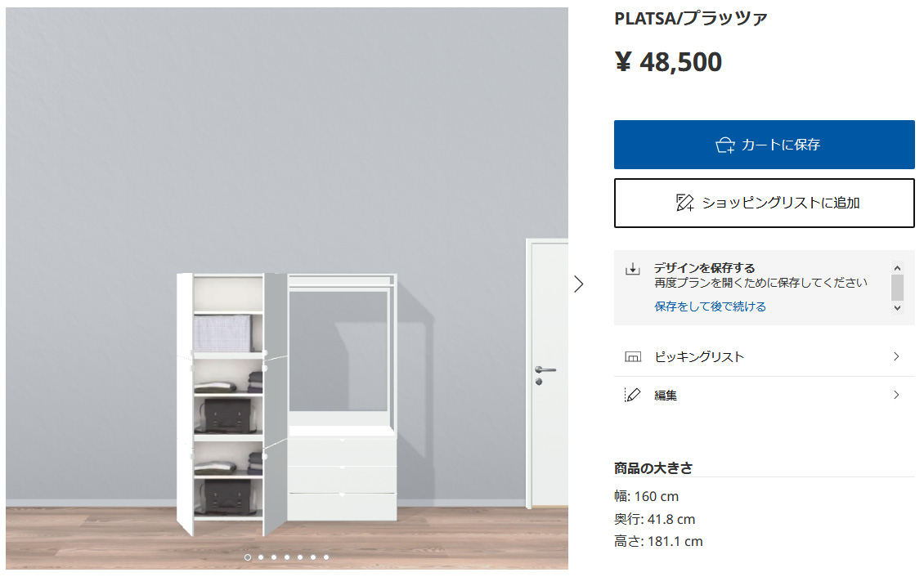
Task: Open the 保存をして後で続ける link
Action: click(x=710, y=306)
